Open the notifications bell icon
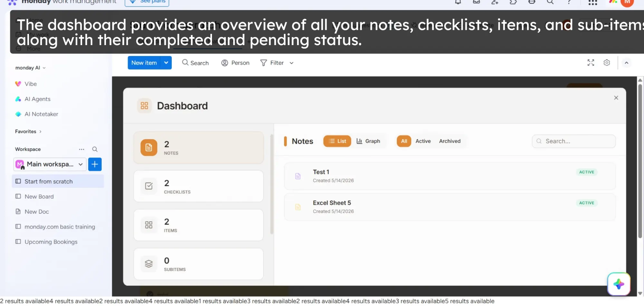 point(458,2)
